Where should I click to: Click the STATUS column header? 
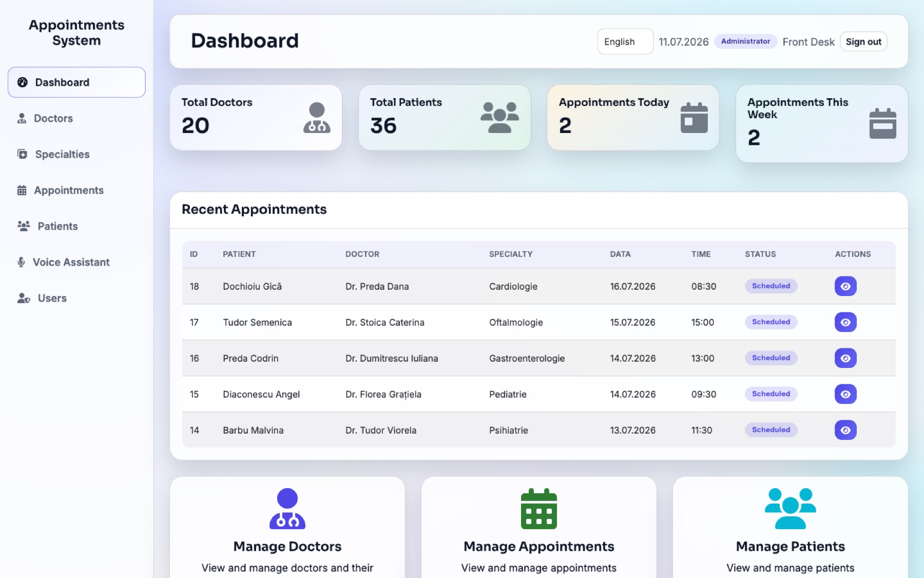point(760,254)
